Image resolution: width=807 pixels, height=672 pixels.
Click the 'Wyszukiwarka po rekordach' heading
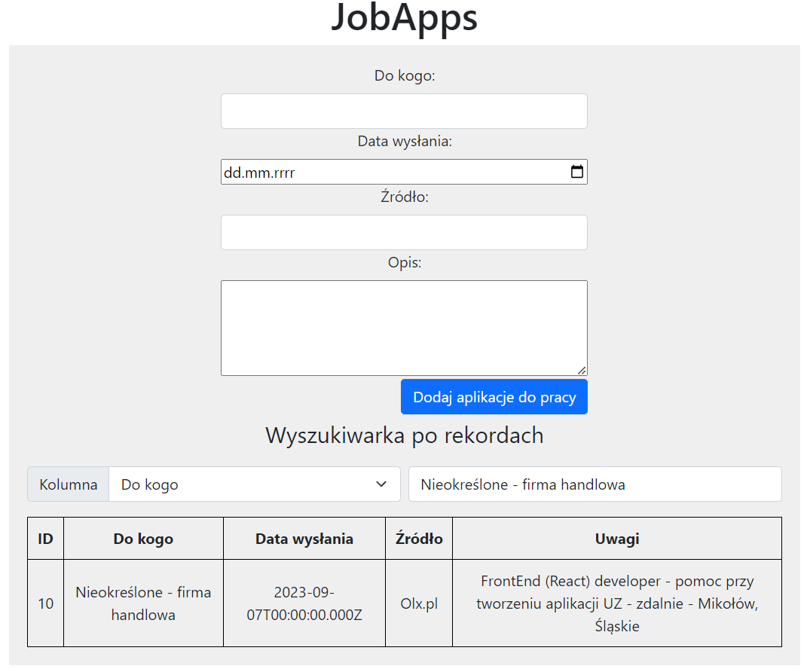(x=404, y=435)
